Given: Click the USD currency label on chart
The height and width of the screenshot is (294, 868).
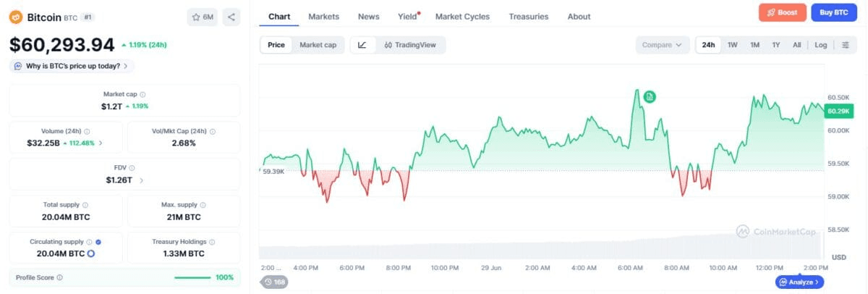Looking at the screenshot, I should pyautogui.click(x=839, y=257).
